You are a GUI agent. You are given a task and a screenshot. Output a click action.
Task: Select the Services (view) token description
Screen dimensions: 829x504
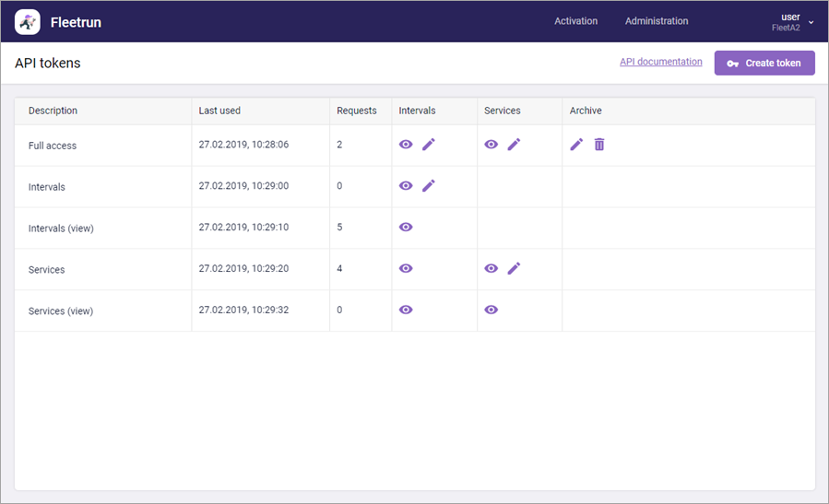pyautogui.click(x=61, y=311)
